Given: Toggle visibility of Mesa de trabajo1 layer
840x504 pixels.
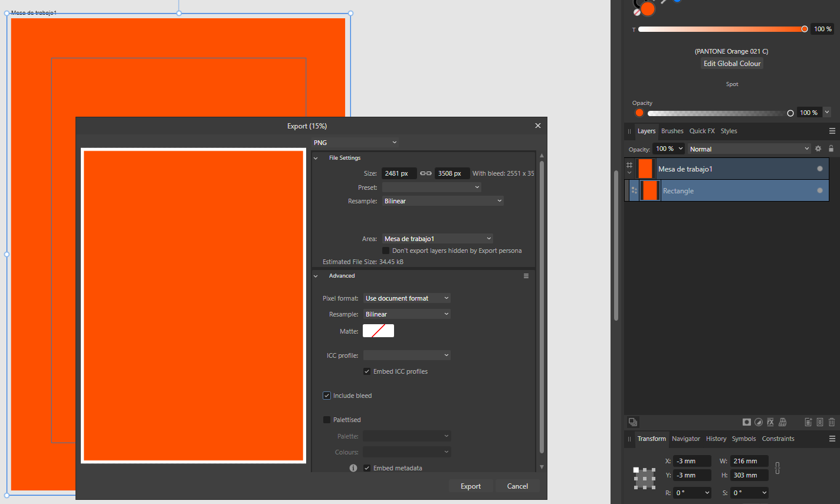Looking at the screenshot, I should [820, 169].
